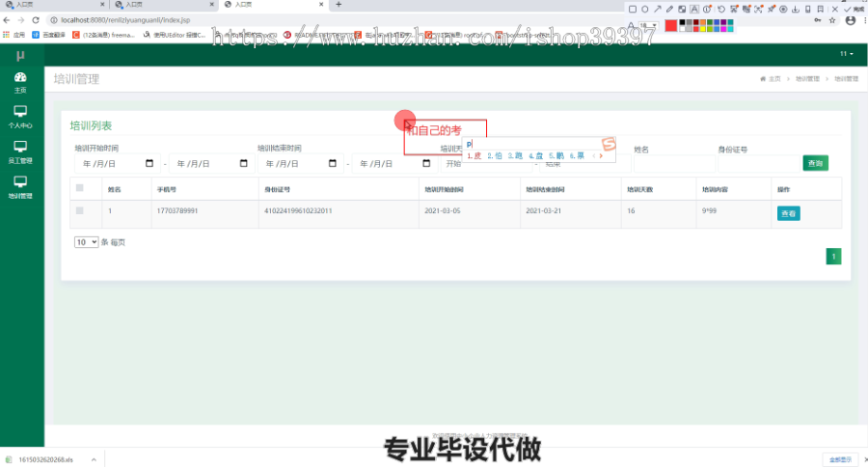Click the browser address bar
Image resolution: width=868 pixels, height=467 pixels.
coord(432,20)
